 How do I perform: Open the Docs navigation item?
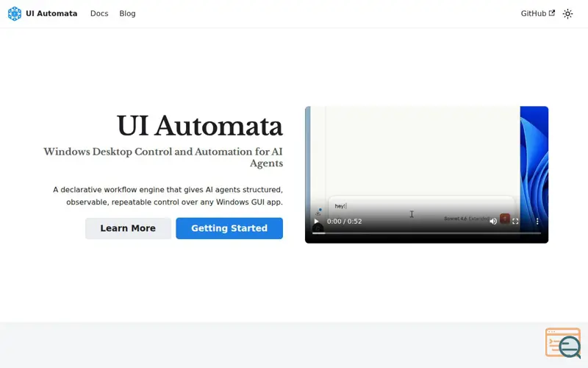pos(99,13)
